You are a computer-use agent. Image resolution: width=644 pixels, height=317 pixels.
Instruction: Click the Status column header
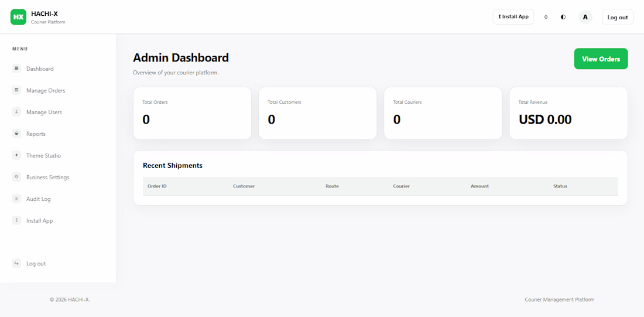[x=560, y=186]
